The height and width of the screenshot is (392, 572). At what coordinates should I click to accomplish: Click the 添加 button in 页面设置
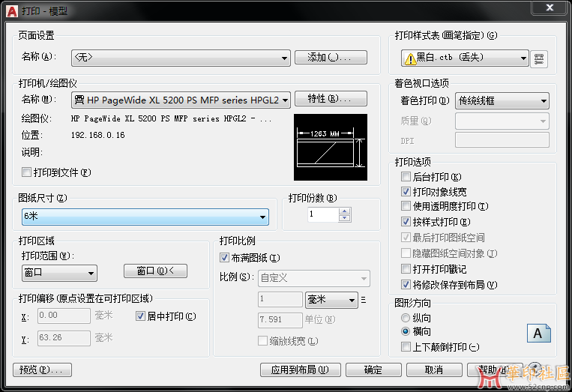(331, 57)
